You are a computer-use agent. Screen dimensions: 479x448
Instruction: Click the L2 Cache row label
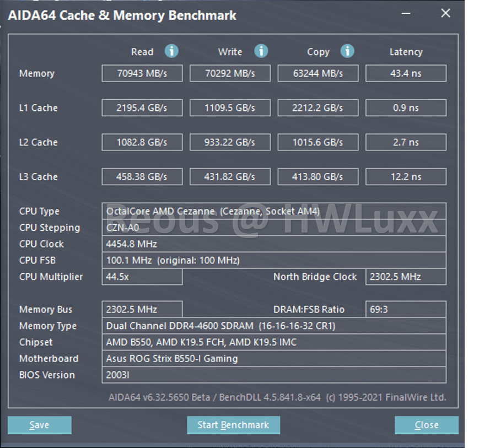click(39, 142)
